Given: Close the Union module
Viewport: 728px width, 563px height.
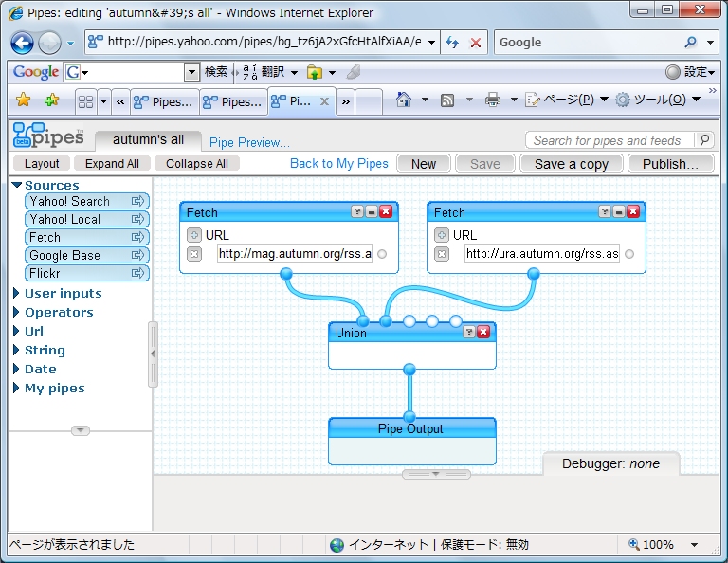Looking at the screenshot, I should tap(483, 332).
